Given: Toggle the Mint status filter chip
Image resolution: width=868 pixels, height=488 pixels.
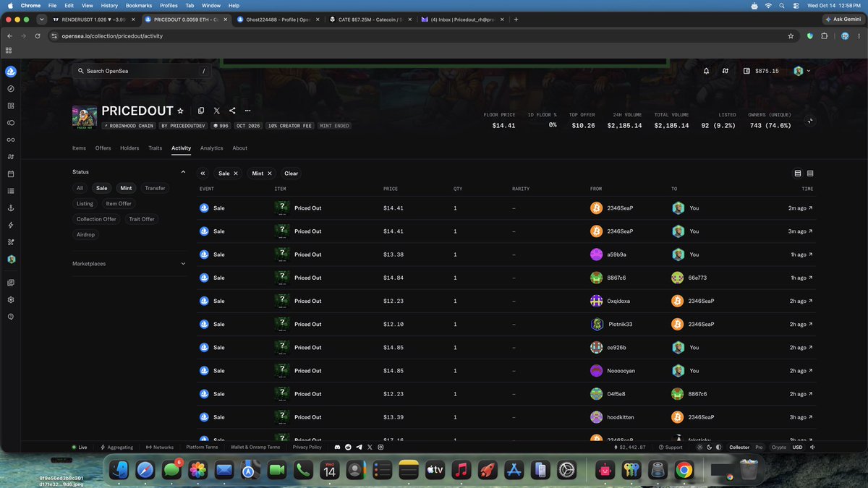Looking at the screenshot, I should [x=127, y=188].
